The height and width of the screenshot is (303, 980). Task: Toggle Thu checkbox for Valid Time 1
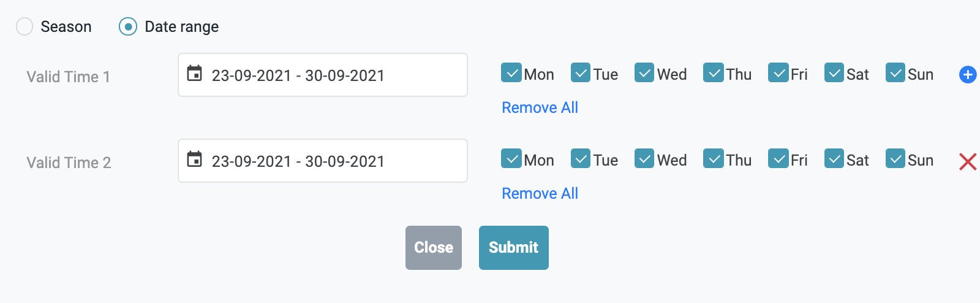713,73
